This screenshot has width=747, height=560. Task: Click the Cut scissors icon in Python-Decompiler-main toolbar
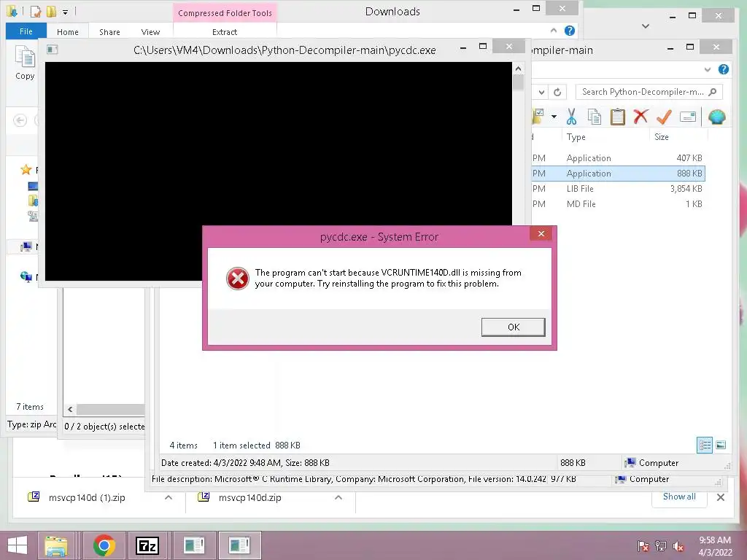coord(571,116)
